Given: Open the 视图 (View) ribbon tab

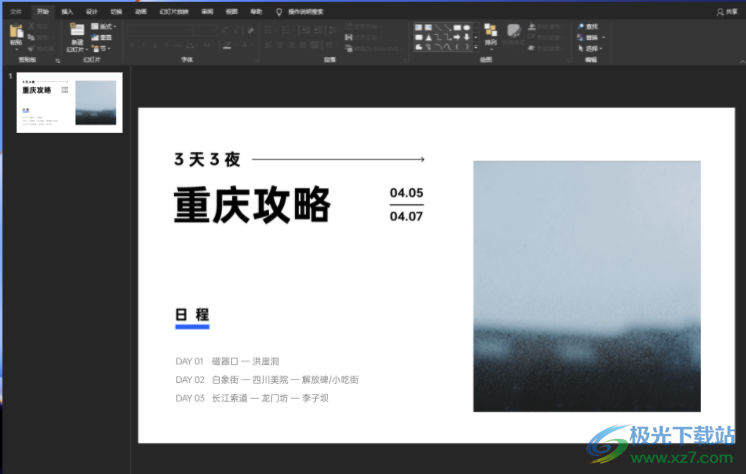Looking at the screenshot, I should coord(232,11).
